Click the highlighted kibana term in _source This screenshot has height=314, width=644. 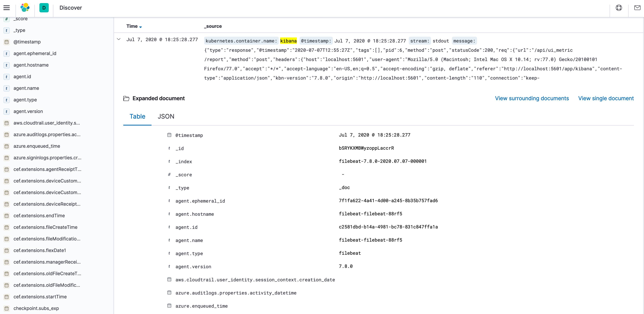[x=289, y=41]
